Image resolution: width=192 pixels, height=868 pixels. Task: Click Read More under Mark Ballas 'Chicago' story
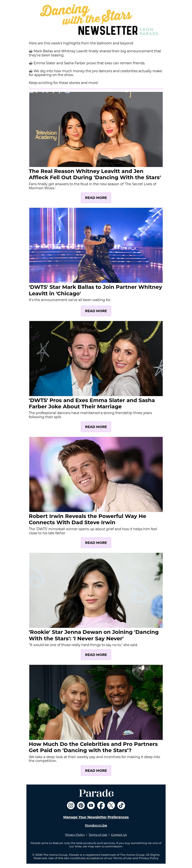pos(96,311)
